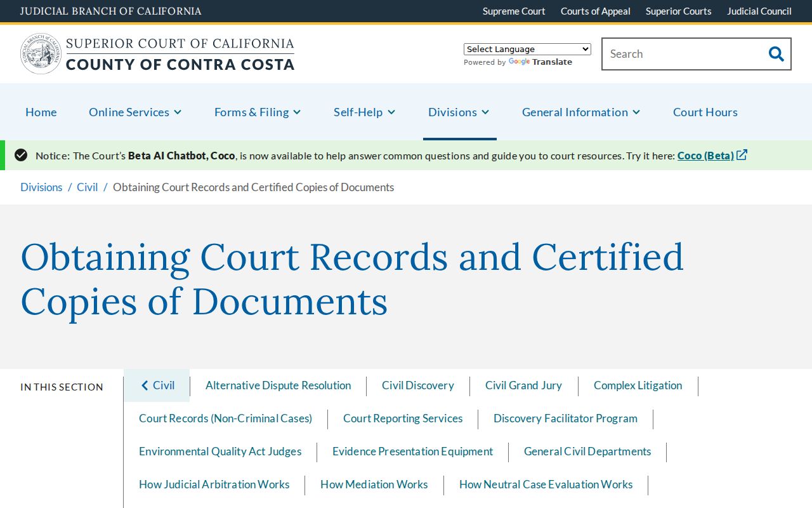Click the back chevron next to Civil

[x=145, y=385]
